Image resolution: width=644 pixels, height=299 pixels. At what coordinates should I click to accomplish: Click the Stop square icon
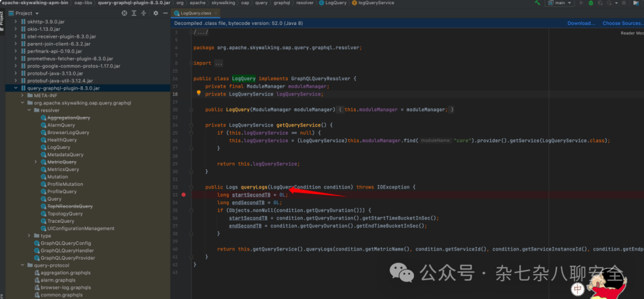(x=624, y=3)
